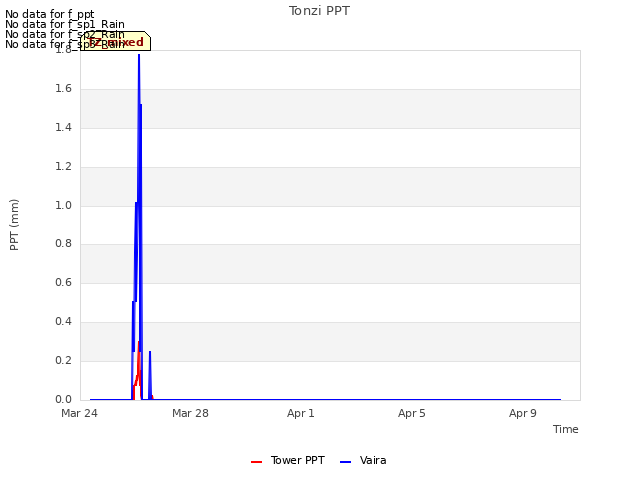Click the Apr 1 x-axis tick label
Viewport: 640px width, 480px height.
[300, 413]
